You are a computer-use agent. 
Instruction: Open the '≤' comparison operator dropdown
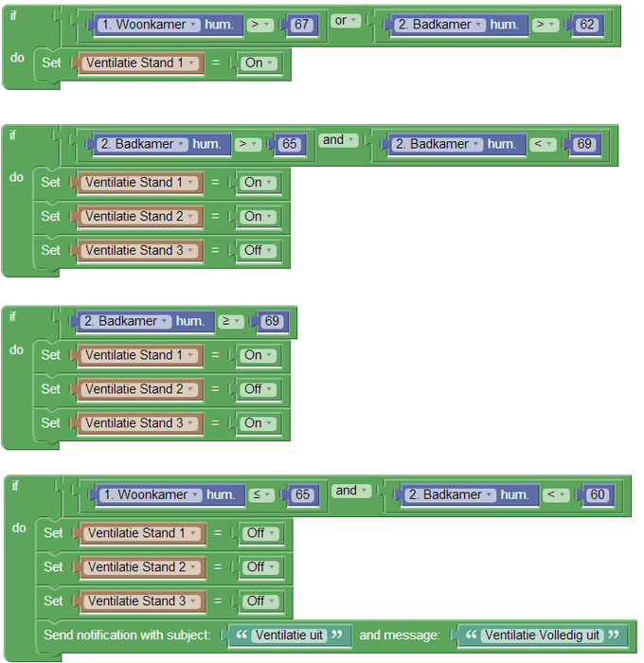click(261, 494)
